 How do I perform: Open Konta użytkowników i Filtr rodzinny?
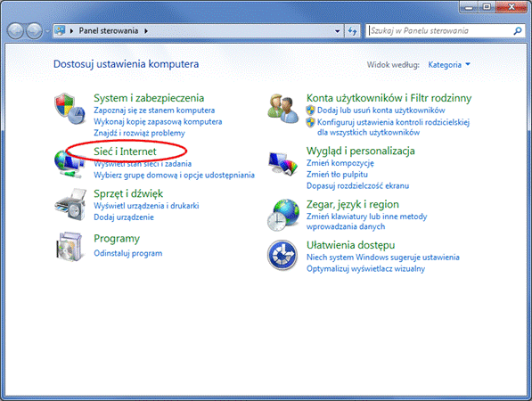[389, 98]
